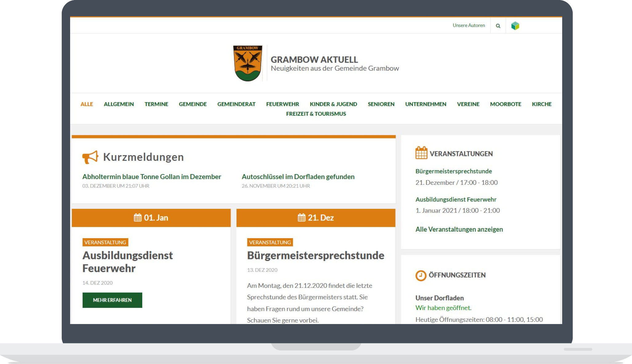
Task: Open sidebar Bürgermeistersprechstunde event link
Action: [x=454, y=171]
